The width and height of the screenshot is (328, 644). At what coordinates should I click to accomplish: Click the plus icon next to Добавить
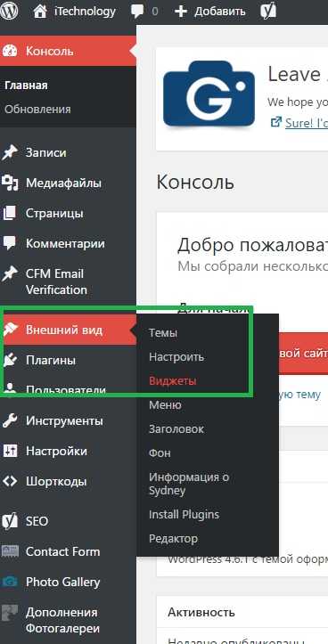click(x=181, y=12)
